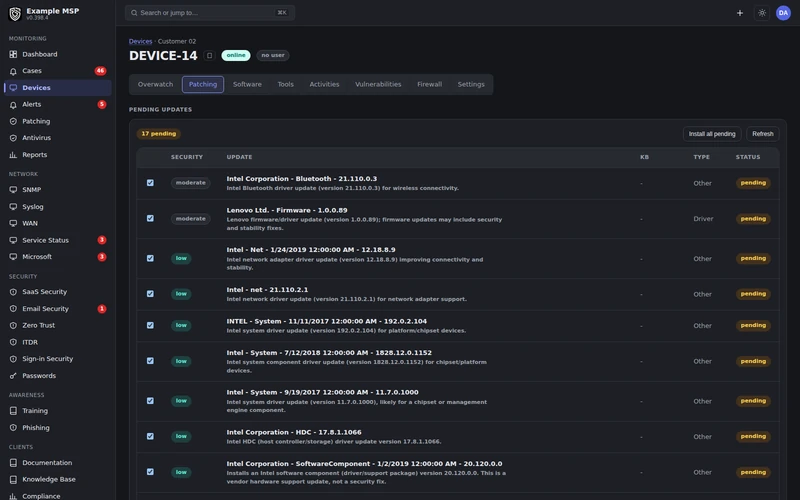The width and height of the screenshot is (800, 500).
Task: Uncheck Intel System 1828.12.0.1152 update
Action: coord(150,361)
